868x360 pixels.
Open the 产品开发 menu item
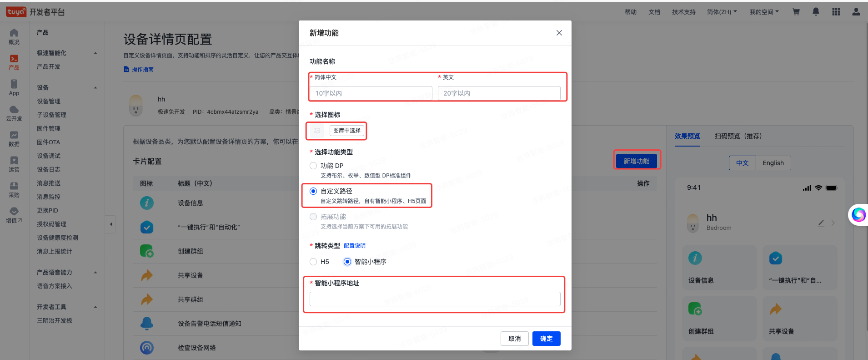49,66
